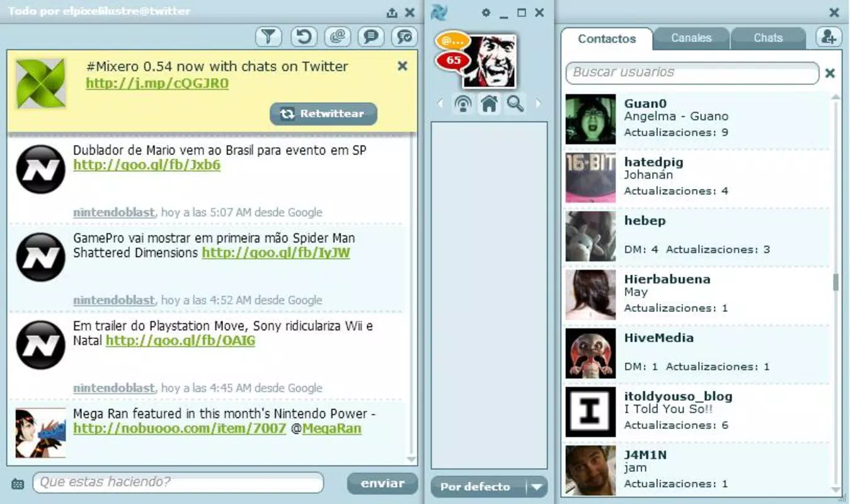The image size is (850, 504).
Task: Click the broadcast/person signal icon
Action: click(x=463, y=103)
